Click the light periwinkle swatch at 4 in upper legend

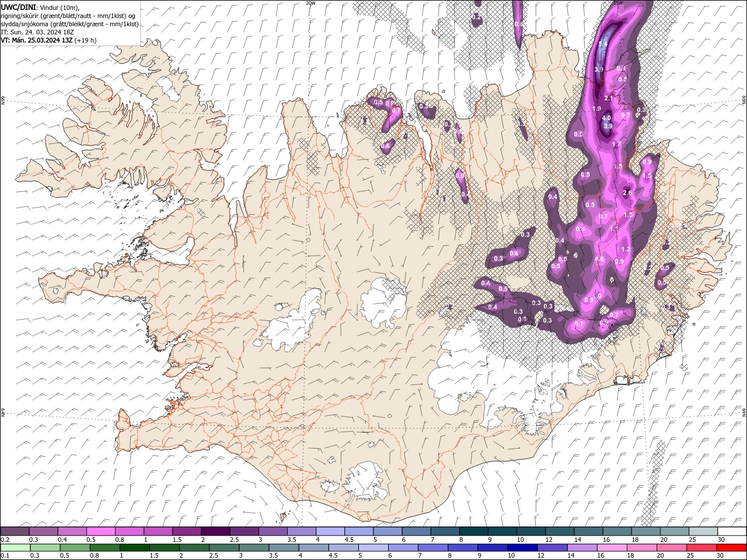[330, 531]
